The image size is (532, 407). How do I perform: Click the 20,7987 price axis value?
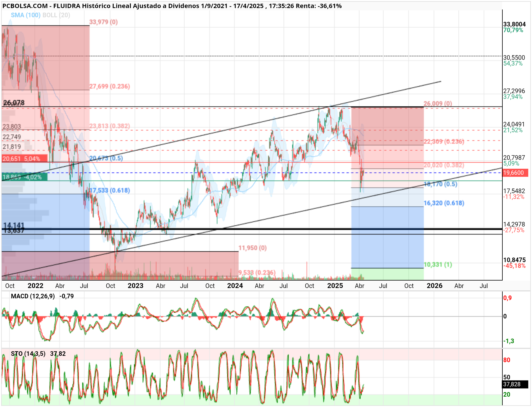[x=514, y=158]
